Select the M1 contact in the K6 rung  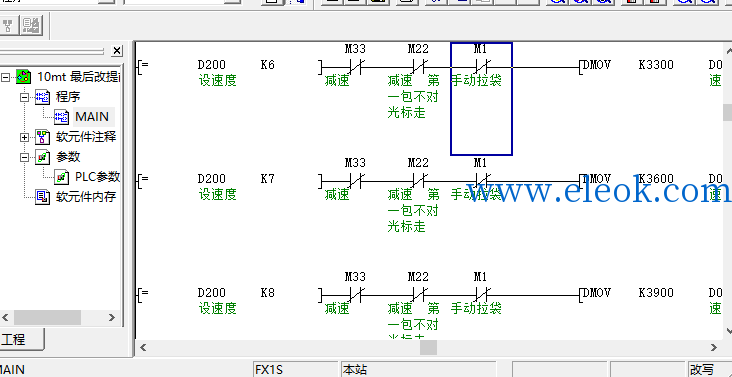pos(481,67)
